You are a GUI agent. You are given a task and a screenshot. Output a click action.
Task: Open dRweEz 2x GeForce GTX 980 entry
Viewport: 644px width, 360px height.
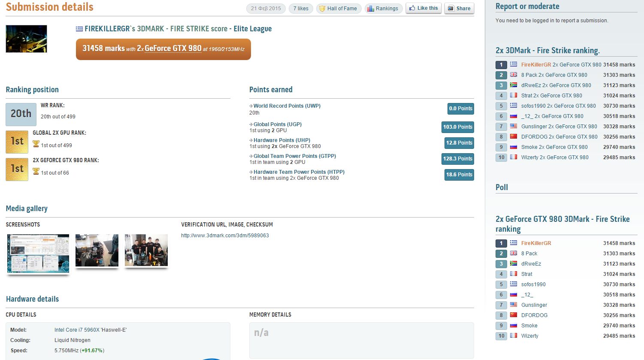pyautogui.click(x=556, y=85)
